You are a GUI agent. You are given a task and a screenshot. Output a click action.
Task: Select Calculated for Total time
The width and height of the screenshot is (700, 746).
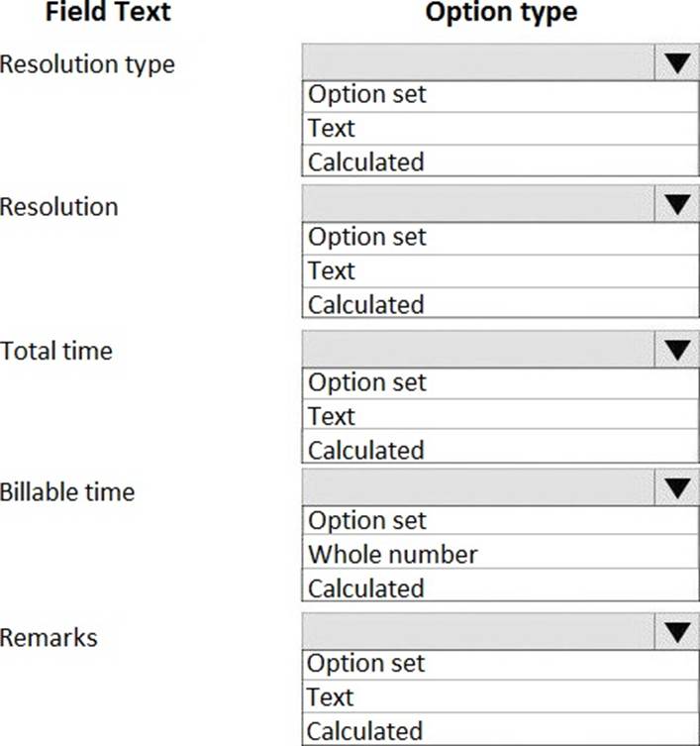(500, 450)
